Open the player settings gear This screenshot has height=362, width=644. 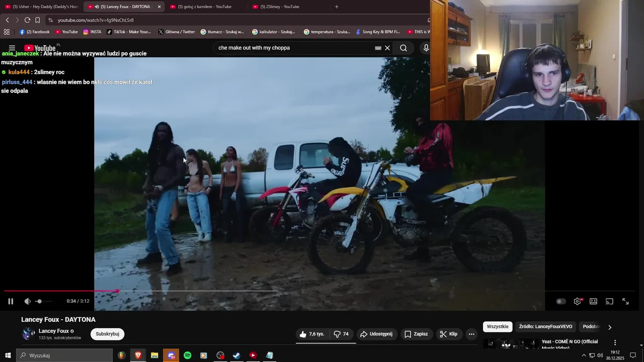click(x=578, y=301)
